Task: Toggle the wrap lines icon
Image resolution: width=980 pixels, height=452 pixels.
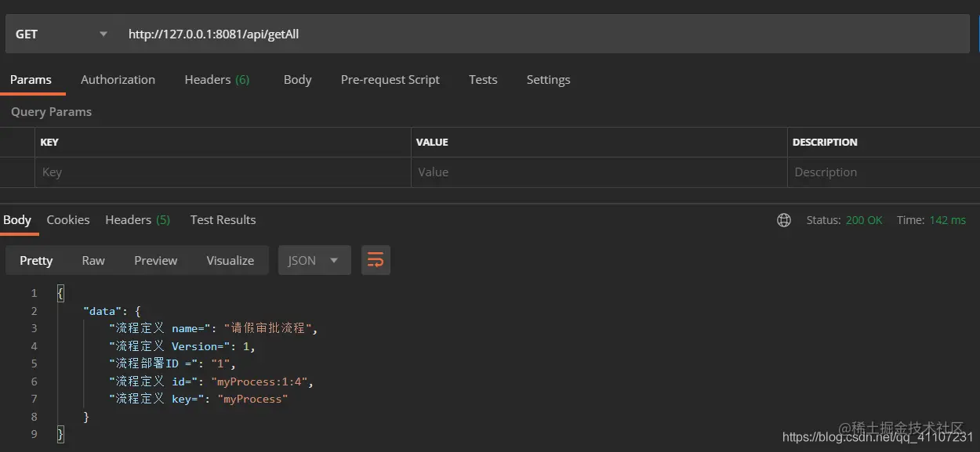Action: point(376,260)
